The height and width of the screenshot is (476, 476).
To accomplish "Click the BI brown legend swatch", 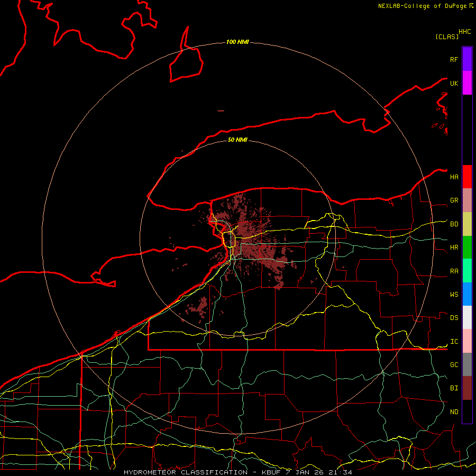I will coord(467,388).
